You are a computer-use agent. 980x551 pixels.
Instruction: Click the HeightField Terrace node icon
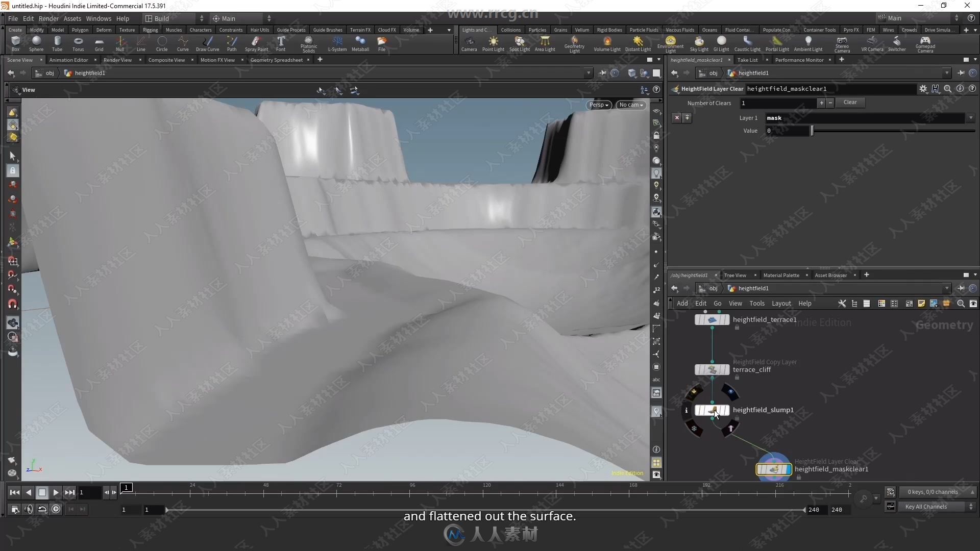pyautogui.click(x=712, y=319)
